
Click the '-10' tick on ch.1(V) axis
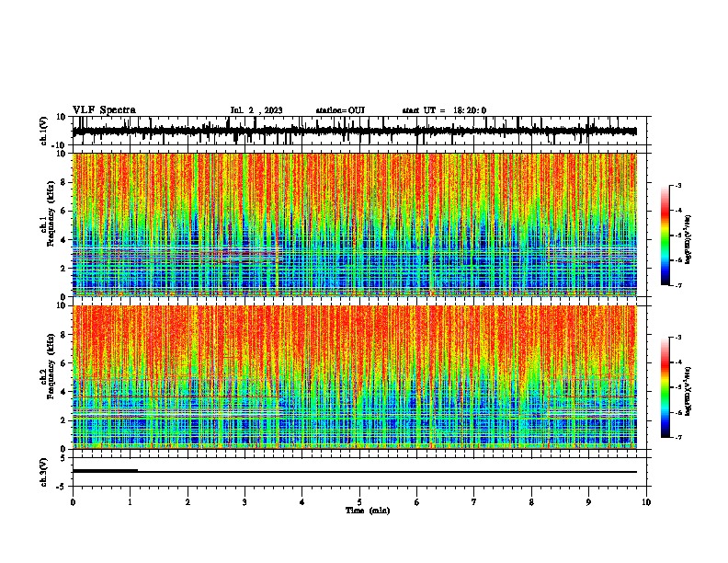point(60,145)
